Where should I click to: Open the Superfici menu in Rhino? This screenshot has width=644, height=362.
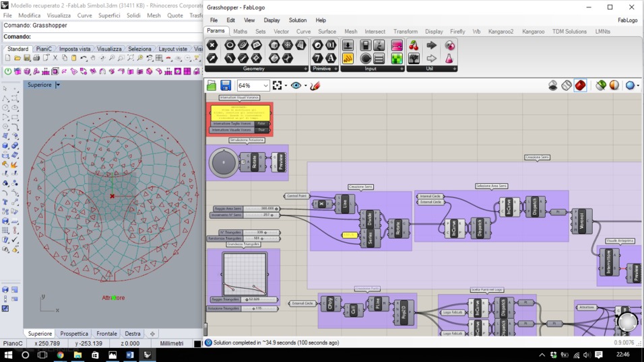(109, 15)
